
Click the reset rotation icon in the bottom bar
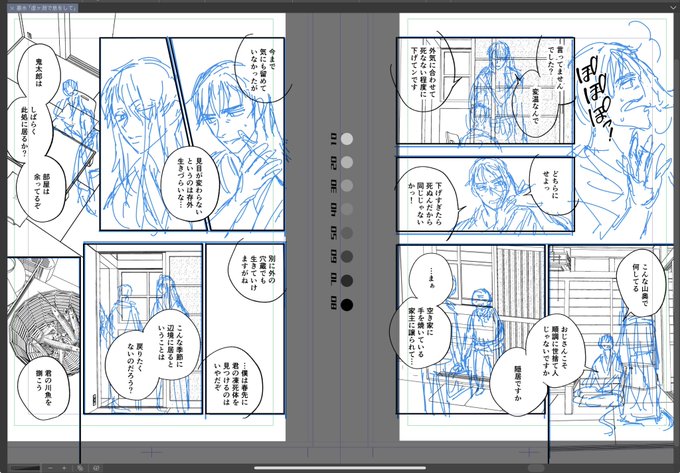tap(96, 468)
